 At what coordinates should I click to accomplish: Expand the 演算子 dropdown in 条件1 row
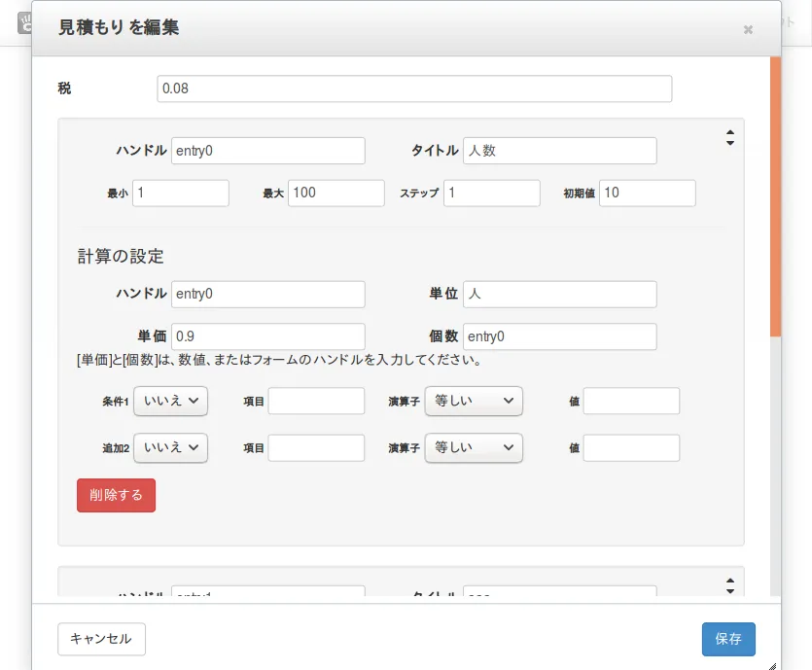[x=475, y=401]
